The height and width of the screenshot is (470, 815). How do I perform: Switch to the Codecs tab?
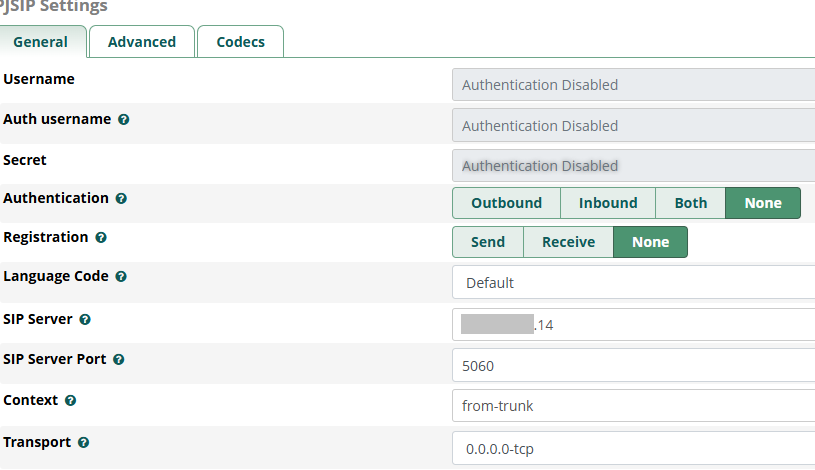[x=240, y=42]
